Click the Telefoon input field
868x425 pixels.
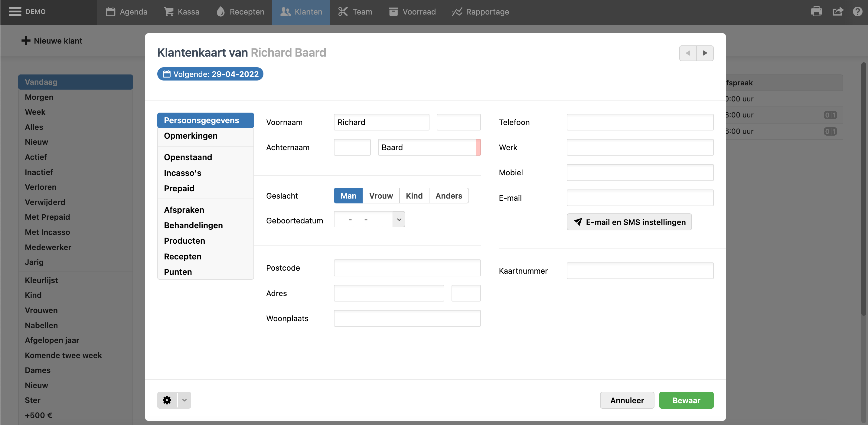click(x=640, y=122)
